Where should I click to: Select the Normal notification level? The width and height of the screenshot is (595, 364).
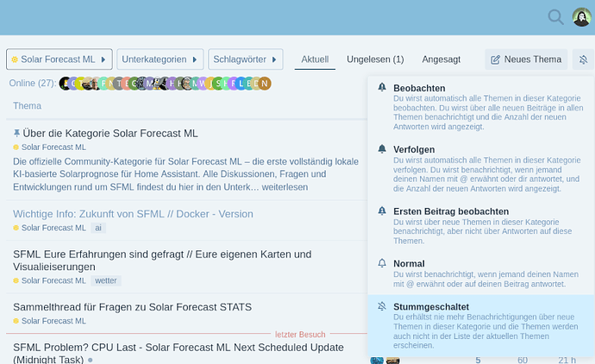point(480,273)
